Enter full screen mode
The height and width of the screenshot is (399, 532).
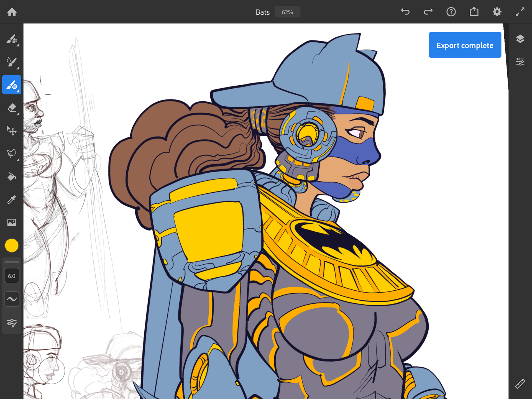pos(520,12)
